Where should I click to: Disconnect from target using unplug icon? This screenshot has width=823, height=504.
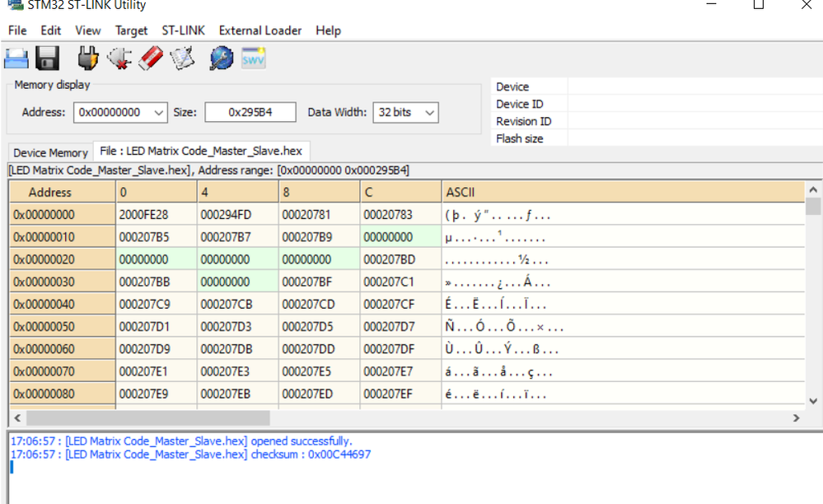tap(119, 58)
